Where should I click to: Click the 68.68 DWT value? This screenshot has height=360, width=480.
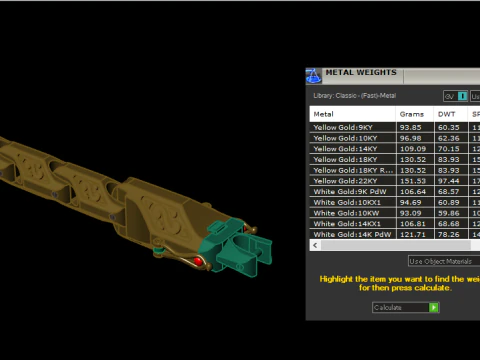click(x=449, y=224)
